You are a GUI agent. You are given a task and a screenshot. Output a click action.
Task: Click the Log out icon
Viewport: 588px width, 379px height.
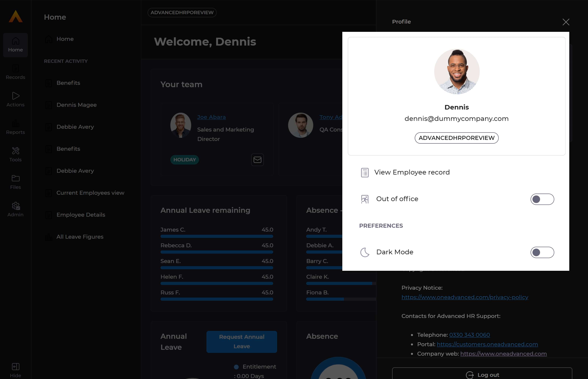(x=470, y=375)
